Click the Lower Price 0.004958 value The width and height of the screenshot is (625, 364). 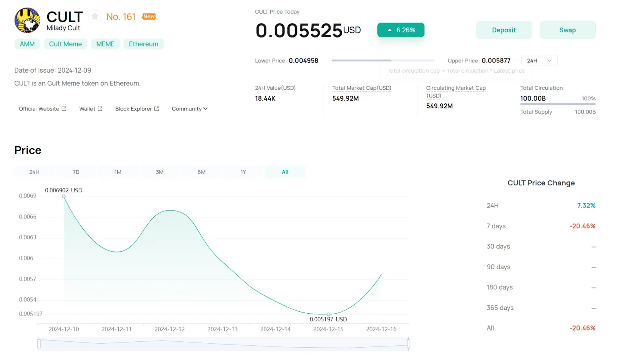pyautogui.click(x=304, y=60)
